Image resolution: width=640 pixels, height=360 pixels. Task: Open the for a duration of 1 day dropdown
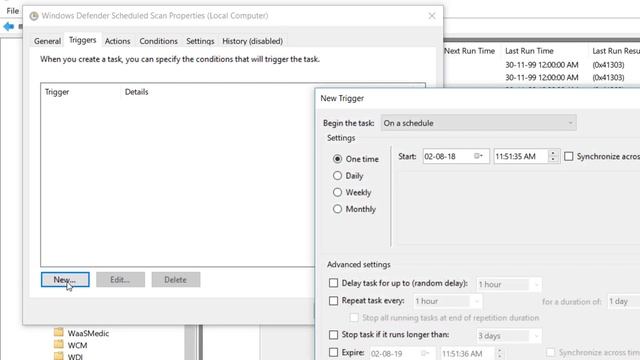623,301
